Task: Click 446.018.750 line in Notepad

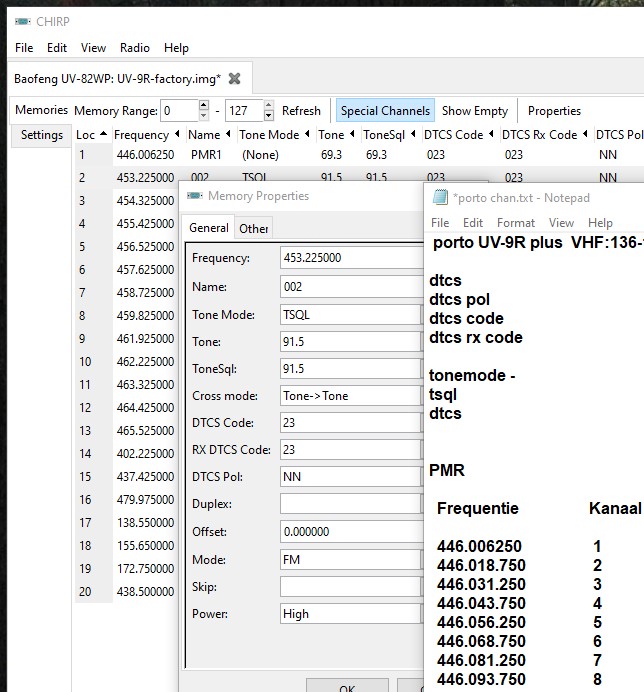Action: click(x=481, y=565)
